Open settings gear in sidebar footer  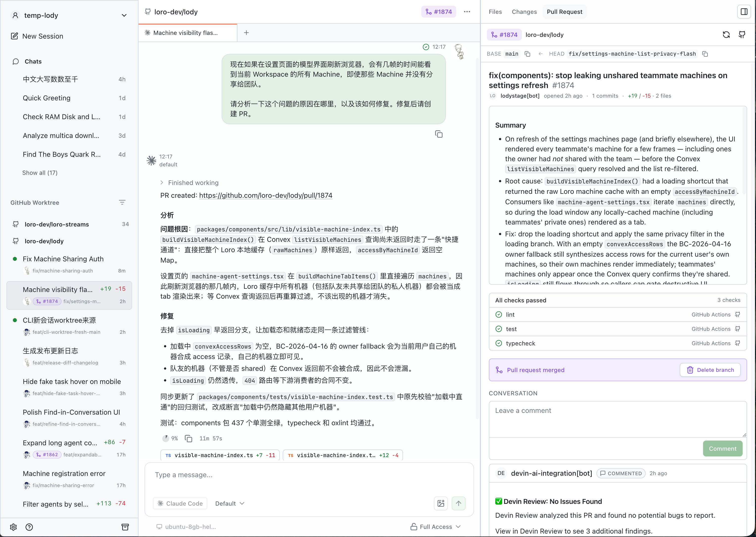pyautogui.click(x=13, y=527)
